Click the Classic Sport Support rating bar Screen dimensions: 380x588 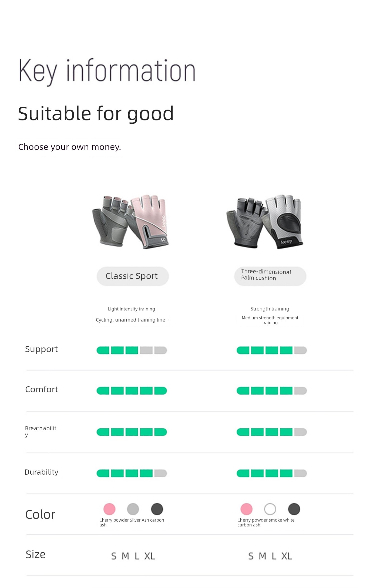tap(132, 350)
